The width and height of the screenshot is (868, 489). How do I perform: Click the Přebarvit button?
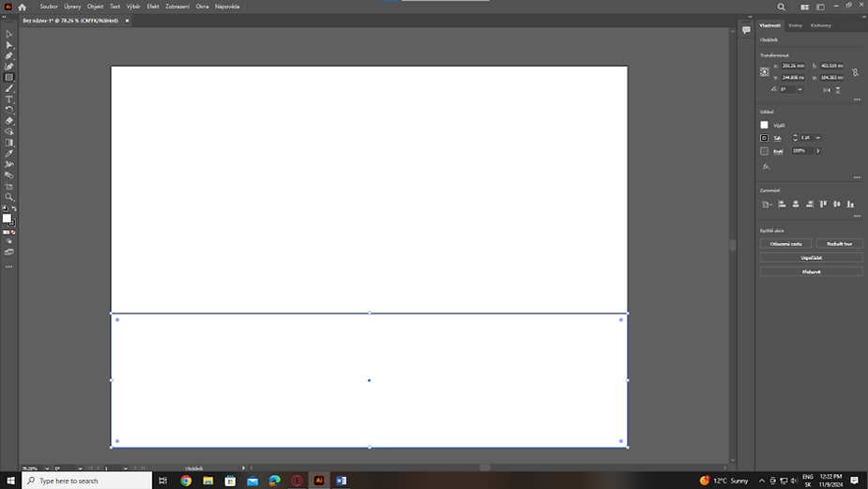click(811, 271)
